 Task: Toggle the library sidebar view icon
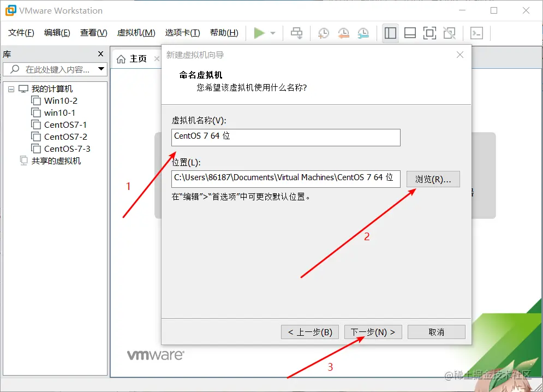tap(390, 33)
